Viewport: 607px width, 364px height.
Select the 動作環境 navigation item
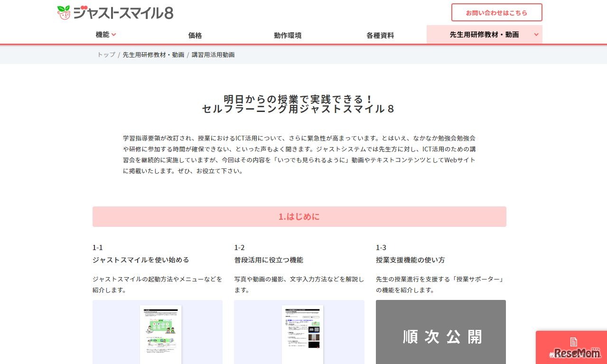(288, 35)
